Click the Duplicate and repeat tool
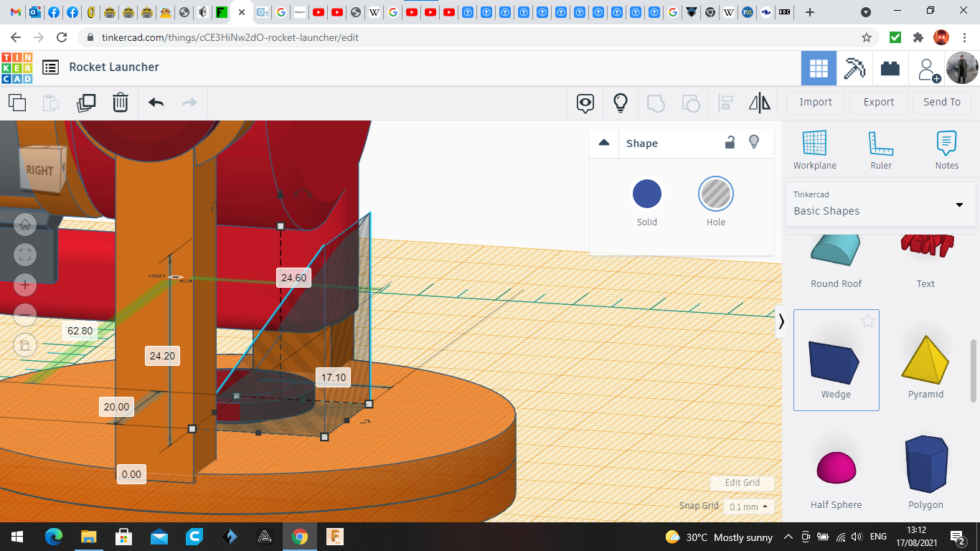 [86, 103]
